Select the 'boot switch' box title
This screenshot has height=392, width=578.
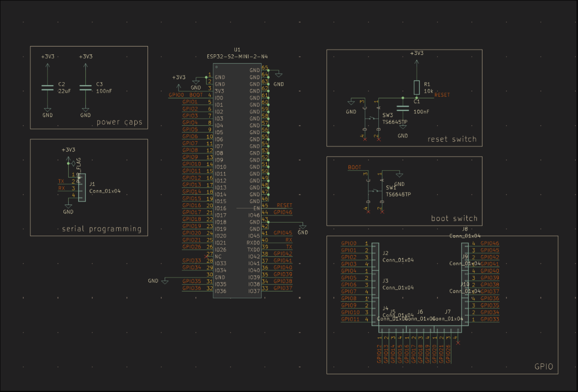pyautogui.click(x=454, y=218)
